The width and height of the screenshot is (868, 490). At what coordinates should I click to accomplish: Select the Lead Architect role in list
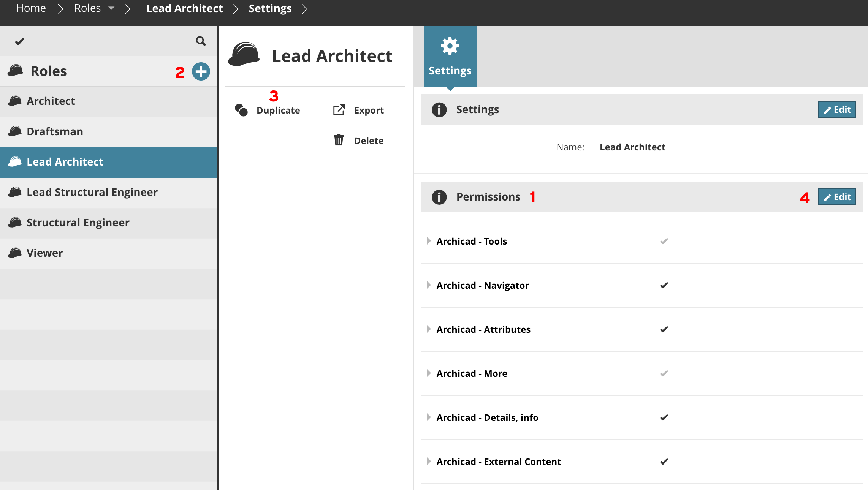(x=108, y=162)
